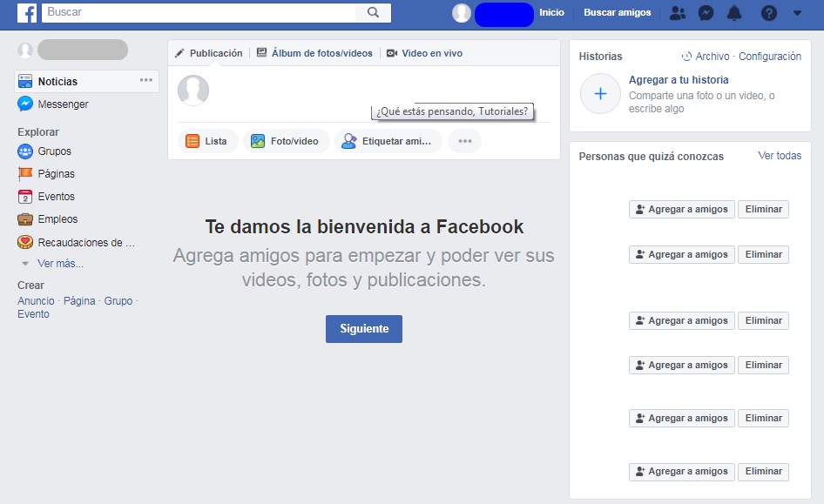Open the Configuración link in Historias

769,57
